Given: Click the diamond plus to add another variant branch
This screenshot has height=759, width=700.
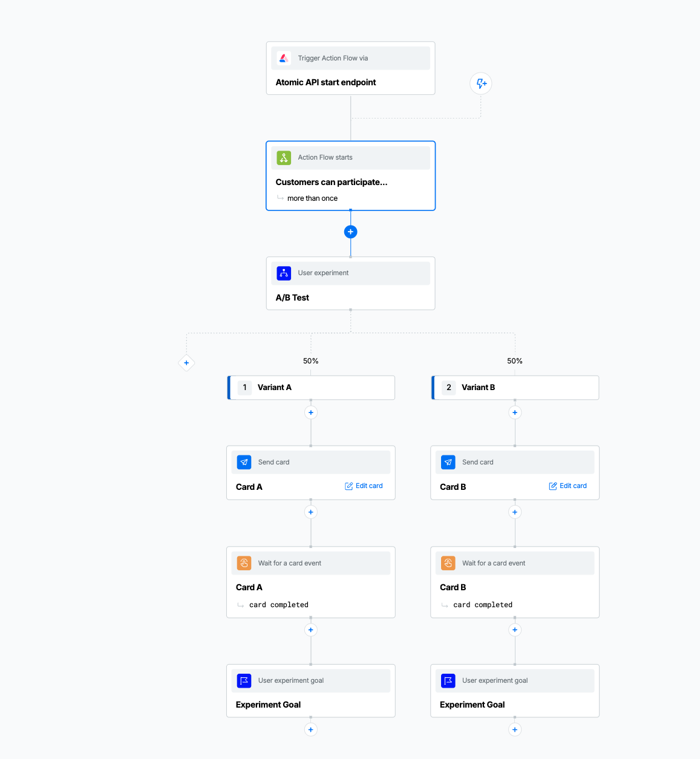Looking at the screenshot, I should click(x=186, y=363).
